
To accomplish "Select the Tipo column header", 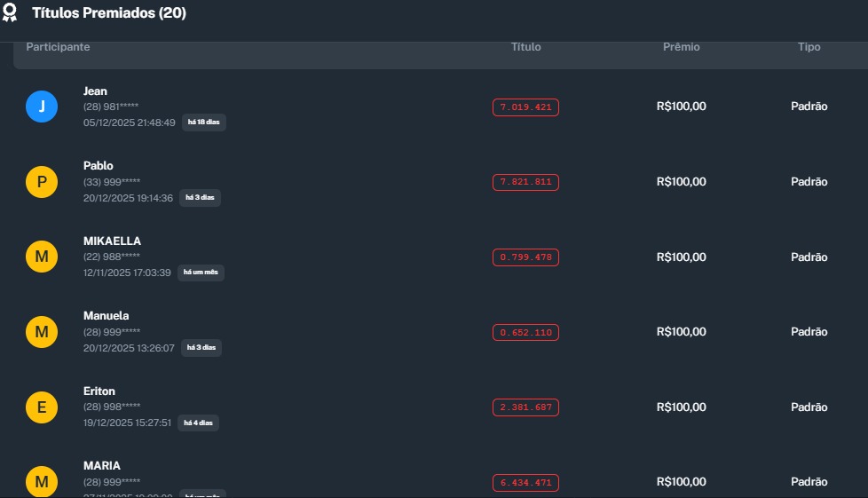I will [809, 47].
